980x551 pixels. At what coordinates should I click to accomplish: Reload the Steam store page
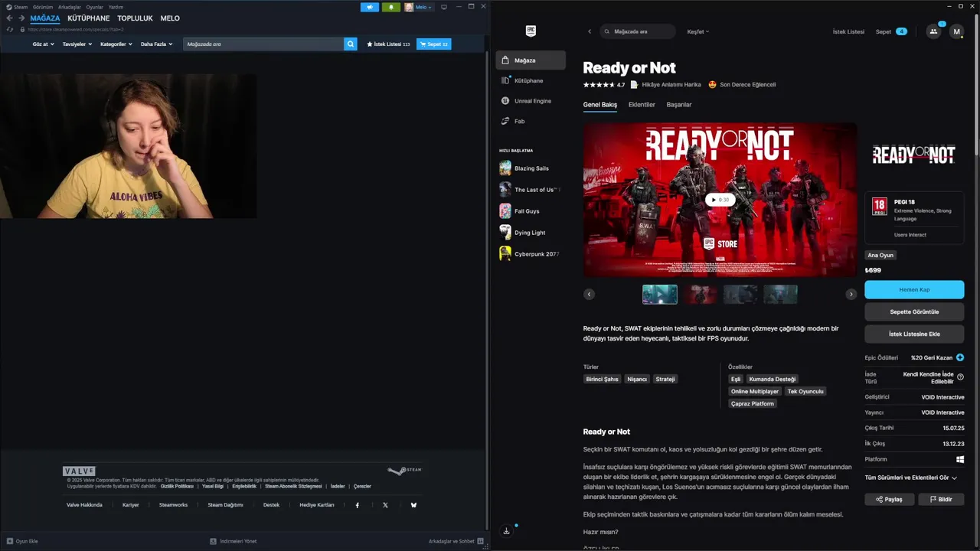pyautogui.click(x=10, y=29)
